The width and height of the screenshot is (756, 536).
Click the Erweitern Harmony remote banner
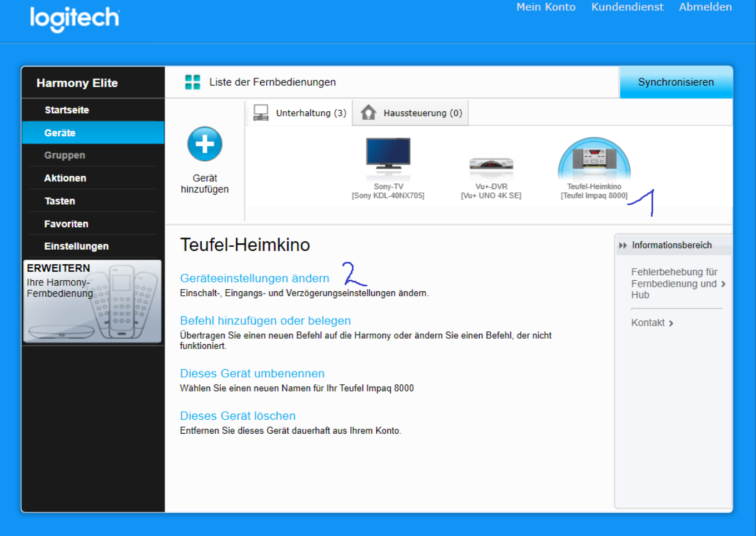pos(92,301)
